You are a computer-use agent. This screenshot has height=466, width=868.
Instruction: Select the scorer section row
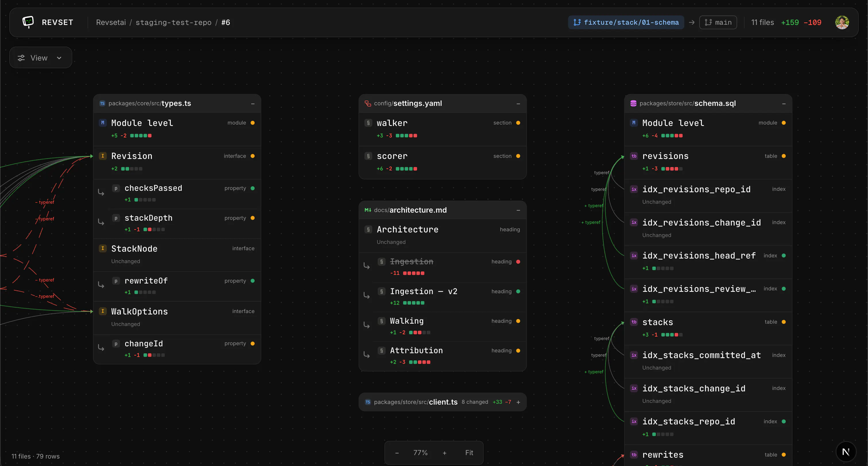pos(442,162)
